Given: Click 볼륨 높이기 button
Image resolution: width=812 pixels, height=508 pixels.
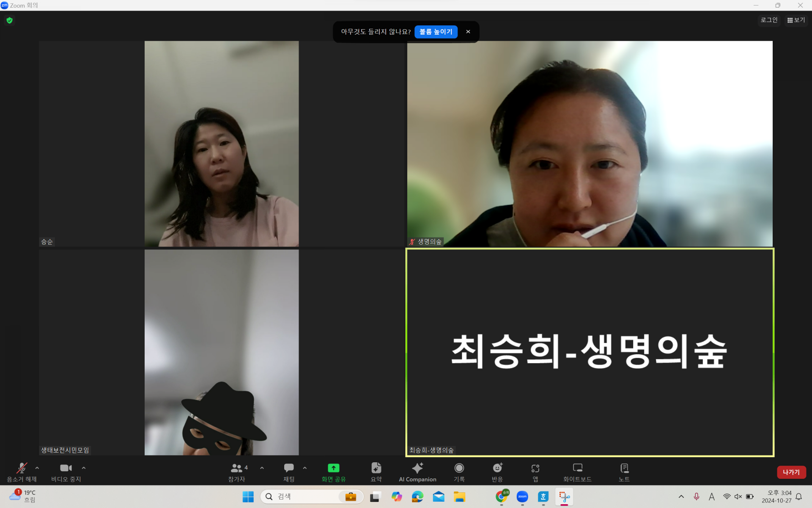Looking at the screenshot, I should 436,32.
